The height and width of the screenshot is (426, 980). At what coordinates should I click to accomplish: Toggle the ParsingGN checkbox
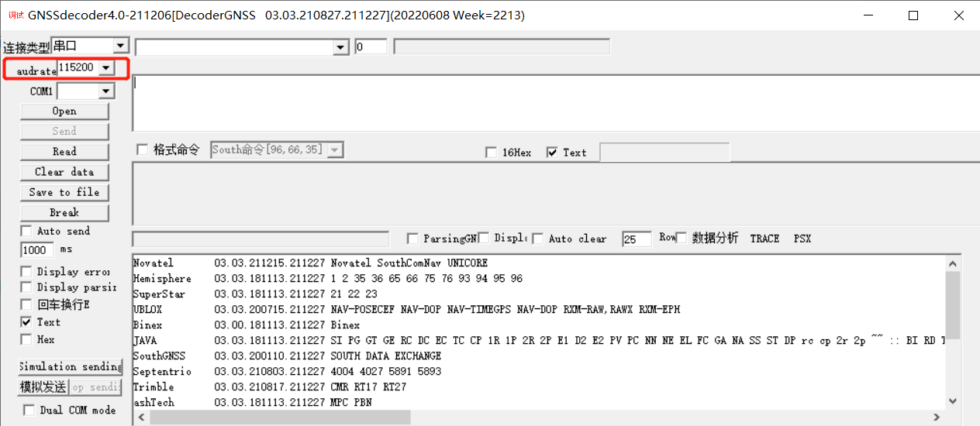[413, 239]
